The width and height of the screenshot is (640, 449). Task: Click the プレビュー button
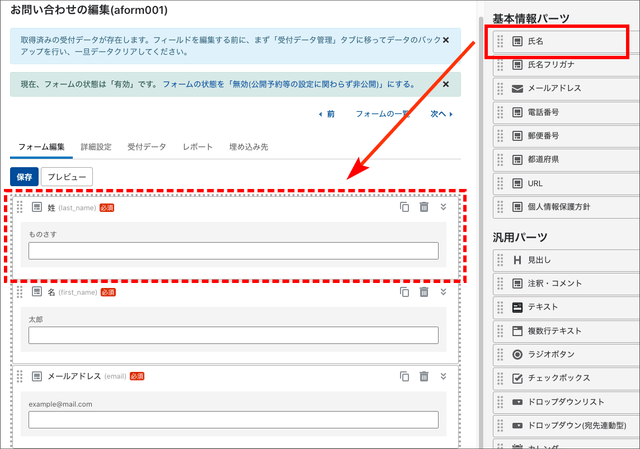pyautogui.click(x=67, y=177)
